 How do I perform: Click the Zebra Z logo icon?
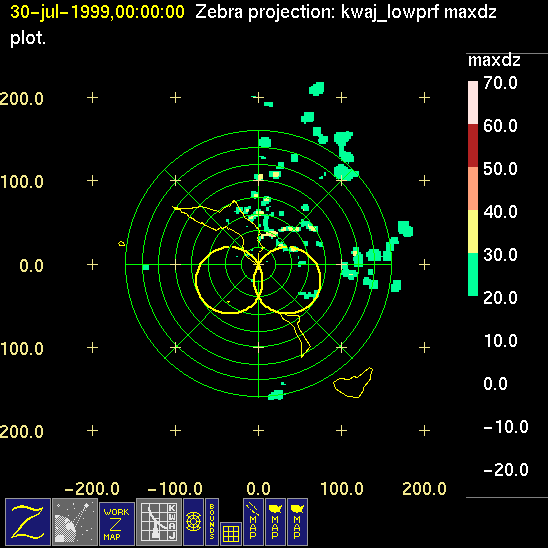28,522
